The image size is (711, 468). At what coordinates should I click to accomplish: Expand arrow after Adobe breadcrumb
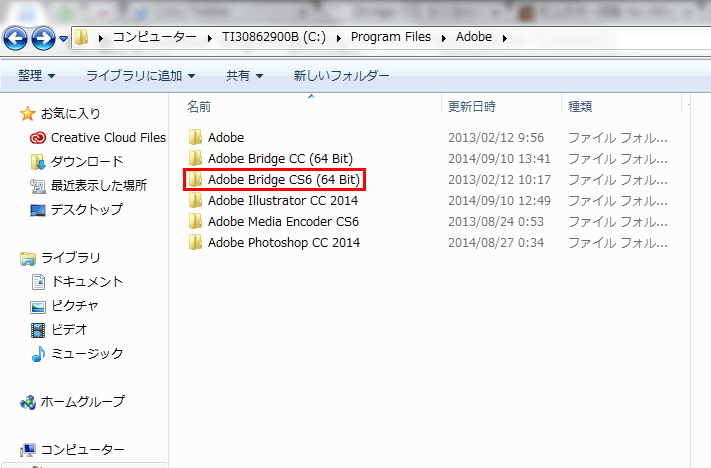pos(505,38)
